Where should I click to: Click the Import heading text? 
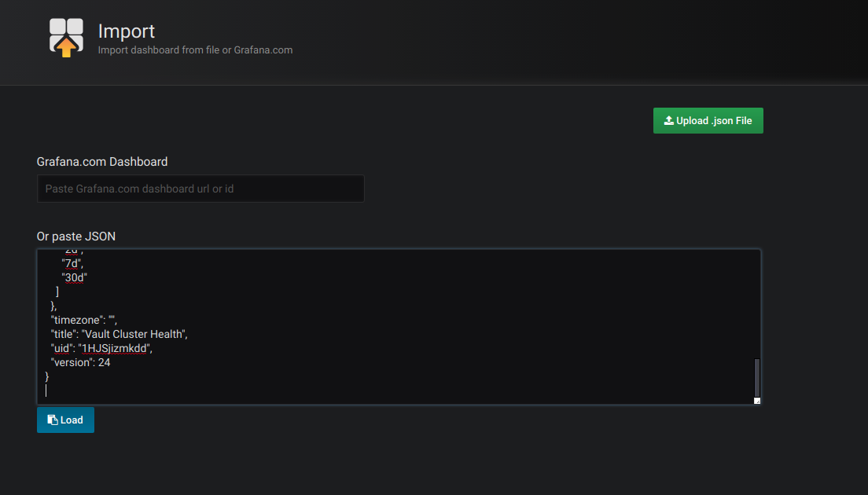[x=126, y=31]
